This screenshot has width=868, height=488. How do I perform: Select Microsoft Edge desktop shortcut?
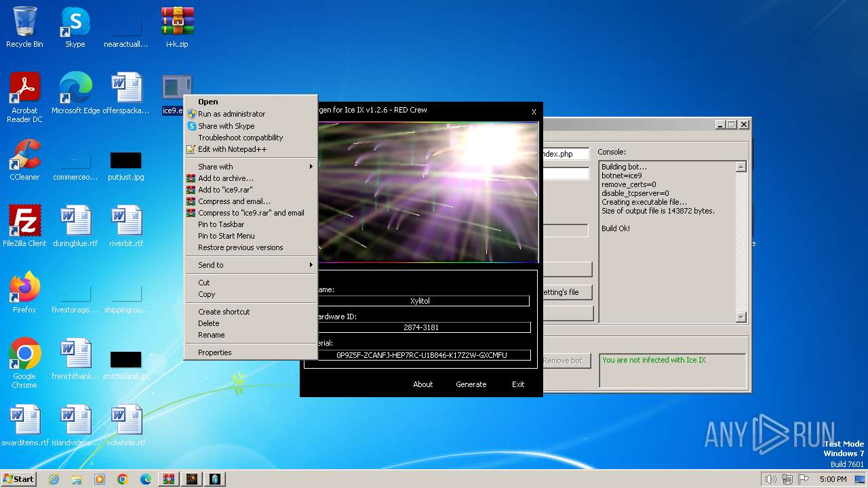click(75, 94)
